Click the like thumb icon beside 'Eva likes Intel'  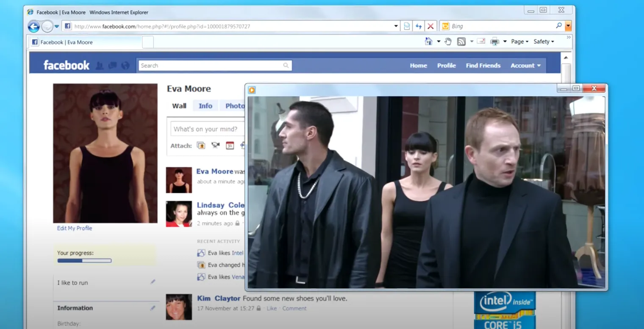201,253
